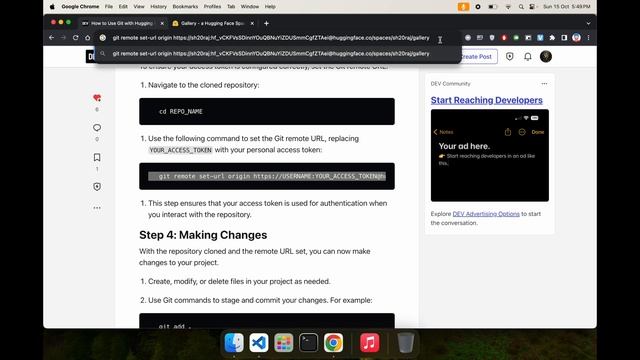This screenshot has height=360, width=640.
Task: Open the Start Reaching Developers link
Action: 487,100
